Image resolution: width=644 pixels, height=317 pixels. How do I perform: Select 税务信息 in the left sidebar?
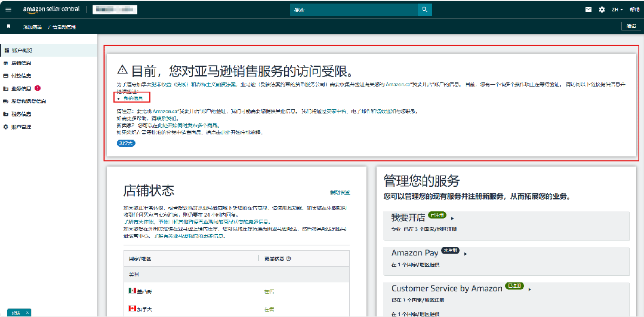(21, 114)
